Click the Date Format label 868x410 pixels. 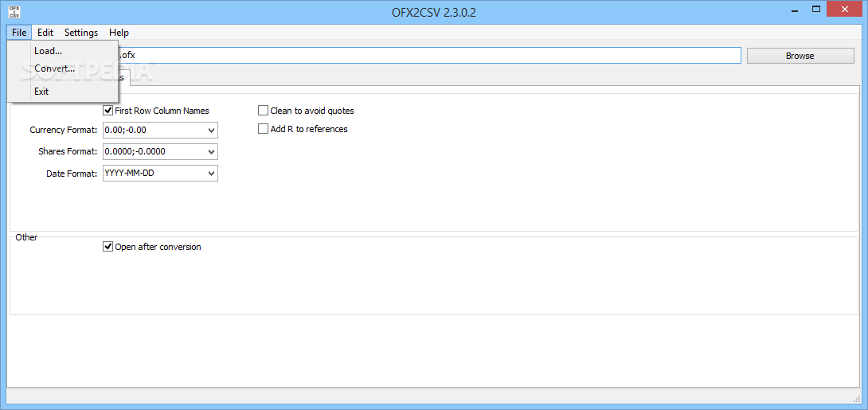(x=72, y=174)
